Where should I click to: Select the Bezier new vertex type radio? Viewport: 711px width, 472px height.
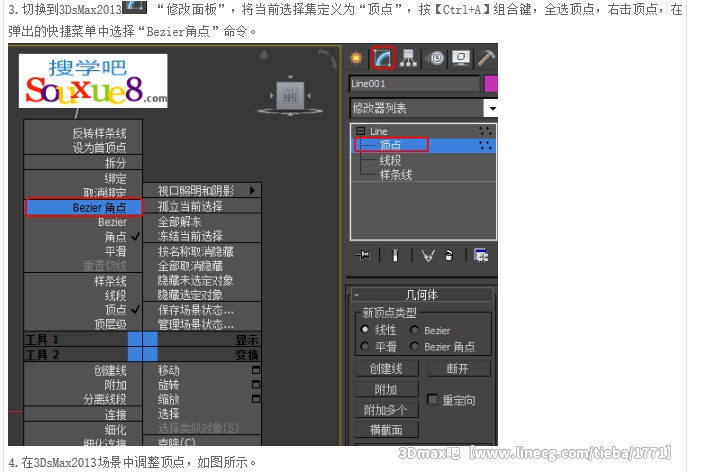414,330
